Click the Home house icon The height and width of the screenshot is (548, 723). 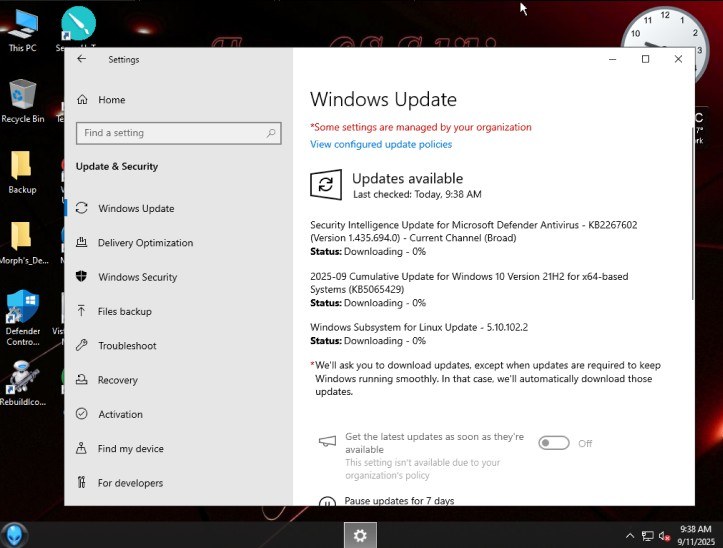coord(82,99)
